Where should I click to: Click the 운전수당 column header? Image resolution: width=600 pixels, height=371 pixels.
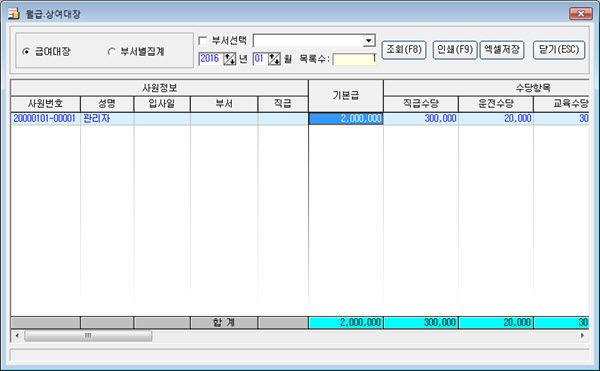pyautogui.click(x=496, y=104)
